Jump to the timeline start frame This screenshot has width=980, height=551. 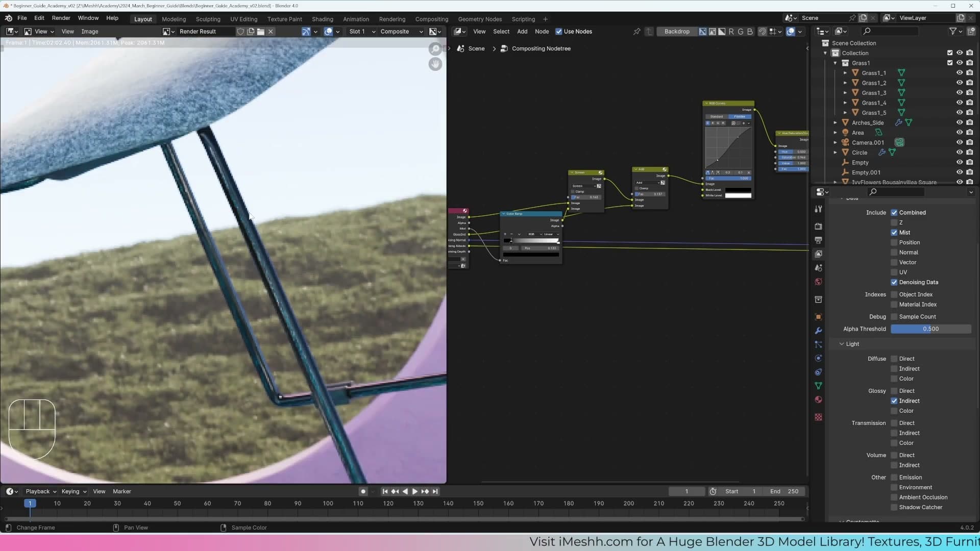click(x=385, y=492)
